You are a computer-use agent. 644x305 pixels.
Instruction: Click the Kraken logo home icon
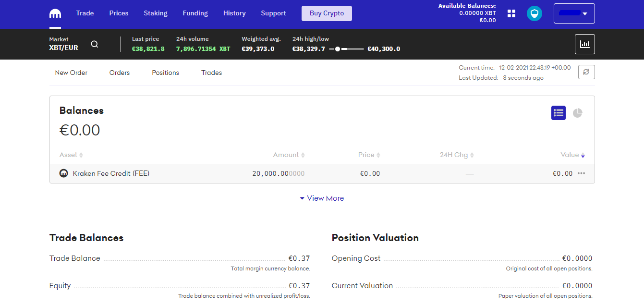55,13
